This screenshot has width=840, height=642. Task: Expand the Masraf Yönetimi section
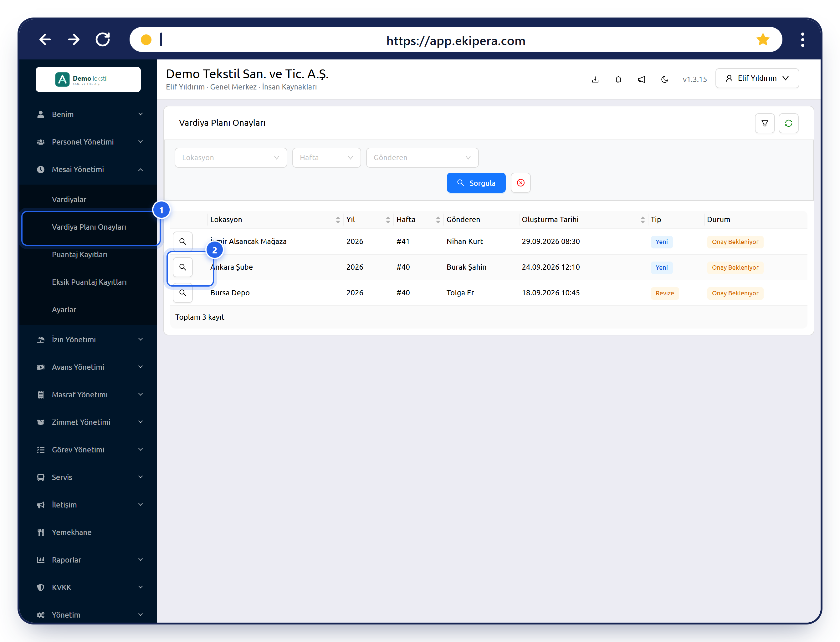(89, 395)
